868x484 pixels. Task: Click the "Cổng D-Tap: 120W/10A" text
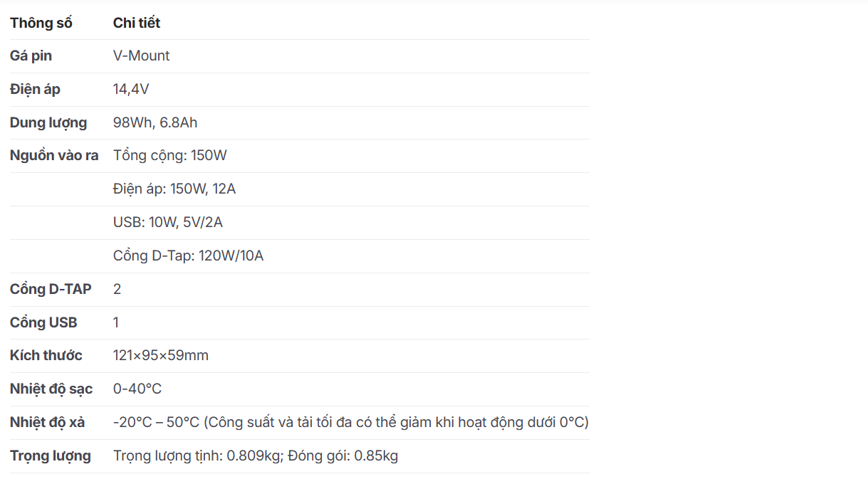188,256
